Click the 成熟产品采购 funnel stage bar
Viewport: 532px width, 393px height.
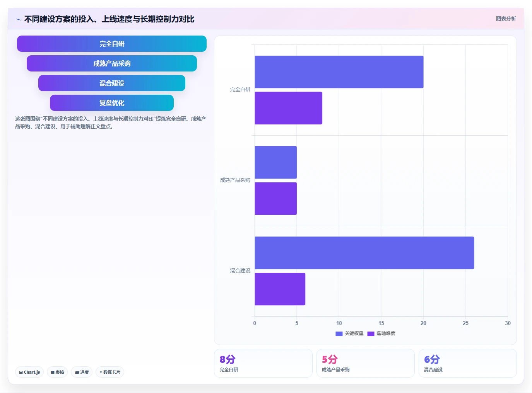112,63
